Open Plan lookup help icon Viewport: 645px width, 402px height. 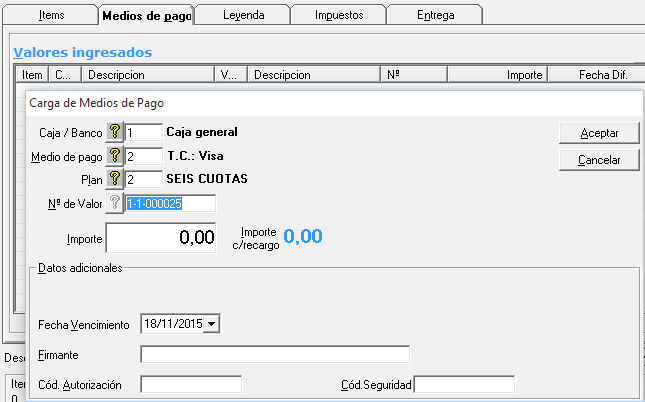[x=115, y=179]
